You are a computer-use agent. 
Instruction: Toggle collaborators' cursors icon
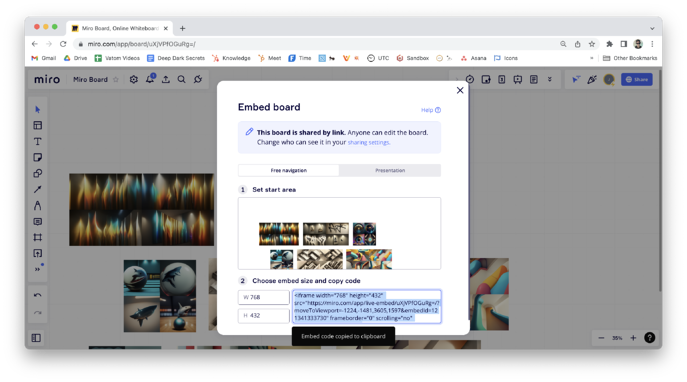point(576,79)
